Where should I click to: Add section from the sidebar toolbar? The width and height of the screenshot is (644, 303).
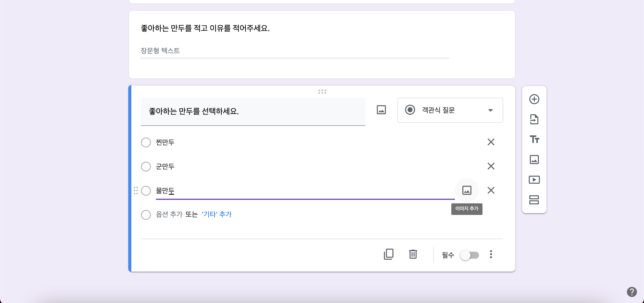pos(534,200)
